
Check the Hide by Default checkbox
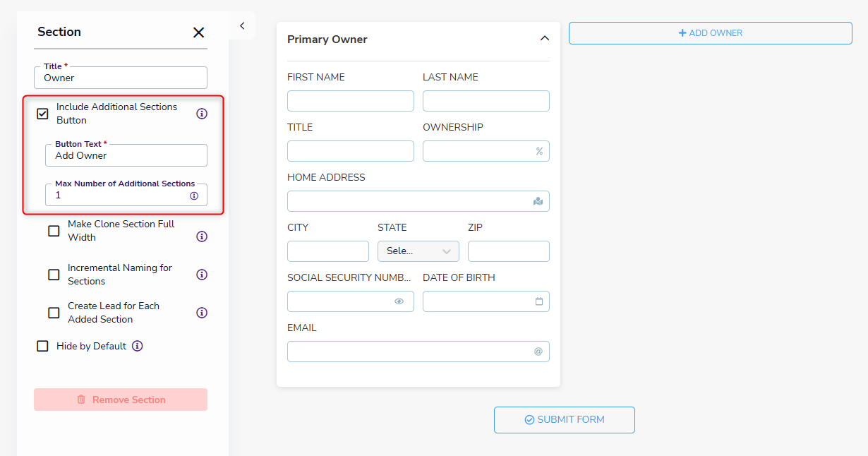pos(43,346)
